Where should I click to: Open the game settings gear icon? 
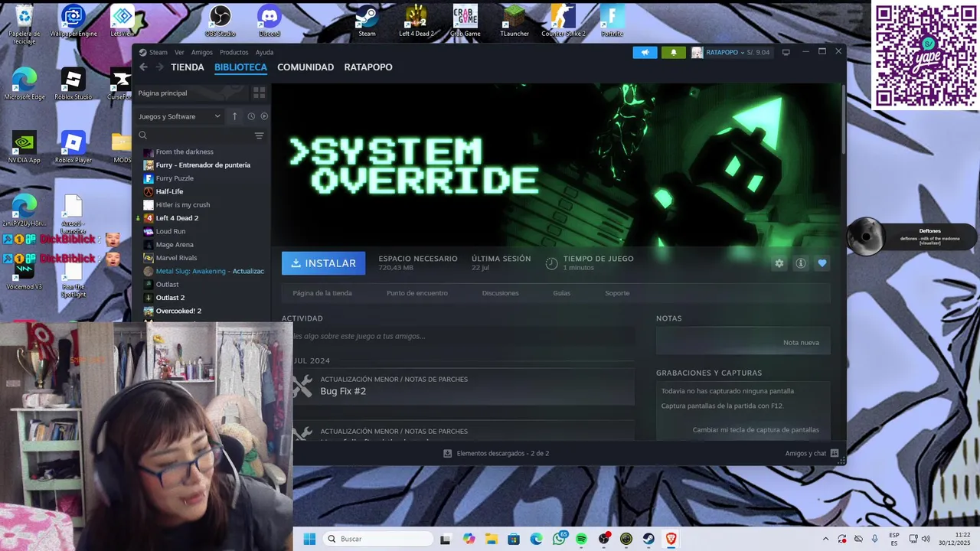pyautogui.click(x=779, y=263)
